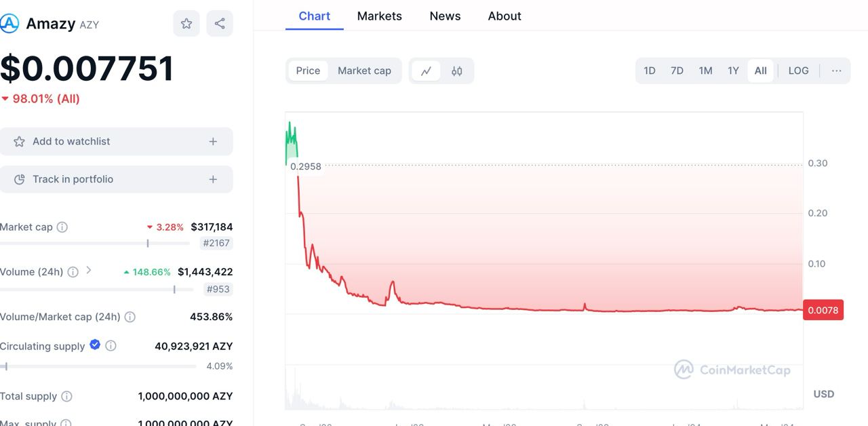Open the Markets tab
Image resolution: width=868 pixels, height=426 pixels.
click(379, 16)
